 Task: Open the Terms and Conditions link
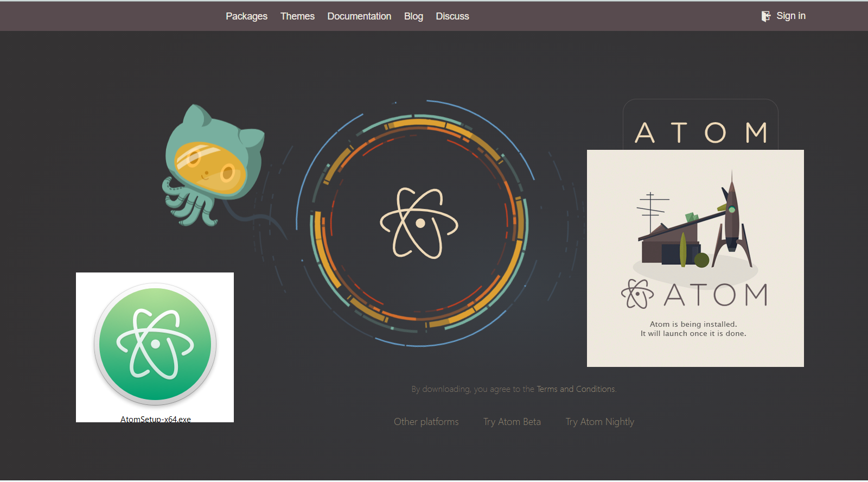pos(576,389)
